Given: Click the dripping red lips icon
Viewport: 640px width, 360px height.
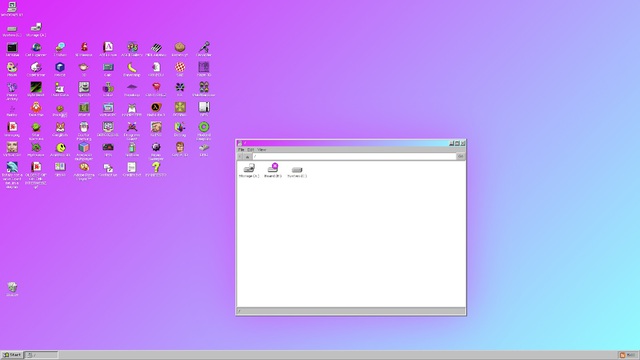Looking at the screenshot, I should [x=156, y=89].
